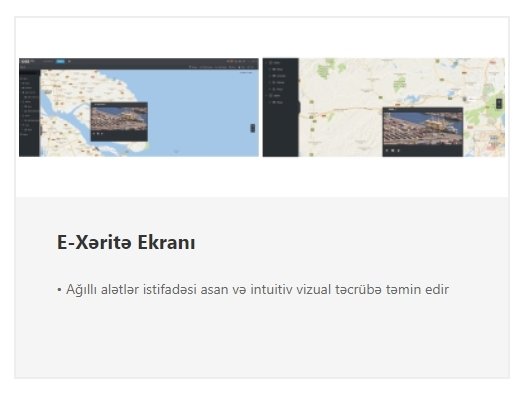This screenshot has height=396, width=526.
Task: Click the third control icon under right video popup
Action: click(x=399, y=150)
